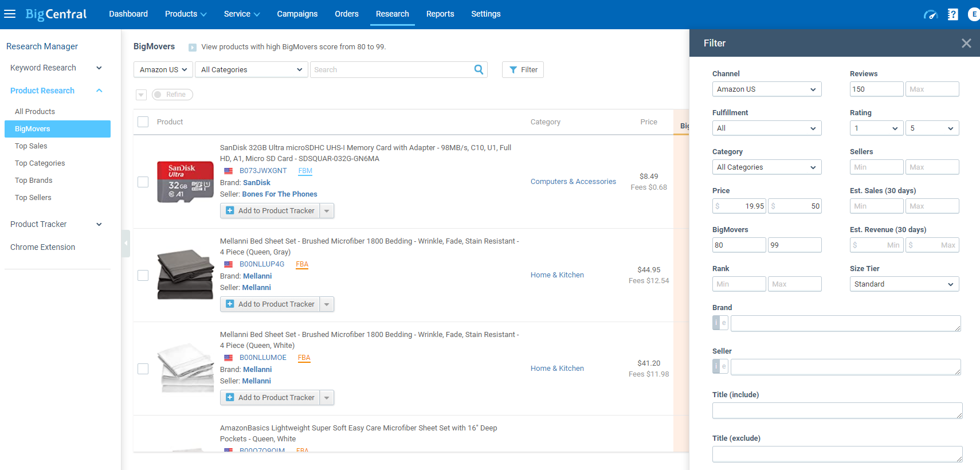Click the Seller include/exclude toggle icon

click(x=720, y=366)
